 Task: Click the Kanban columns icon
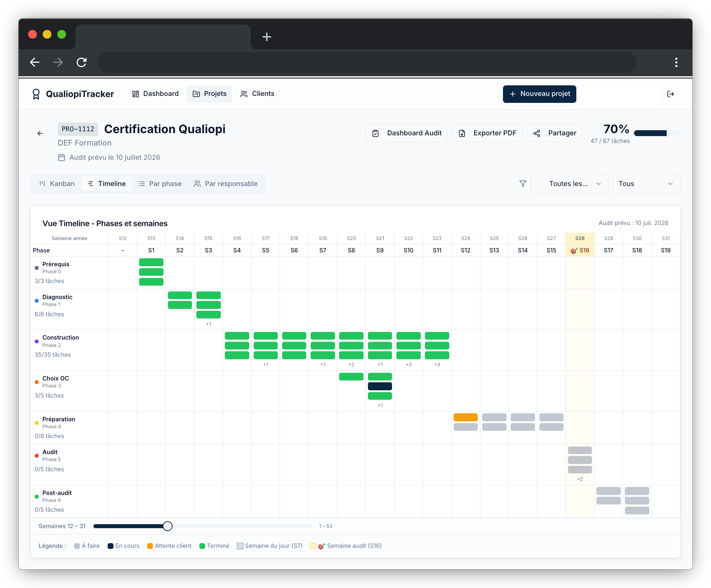tap(42, 183)
